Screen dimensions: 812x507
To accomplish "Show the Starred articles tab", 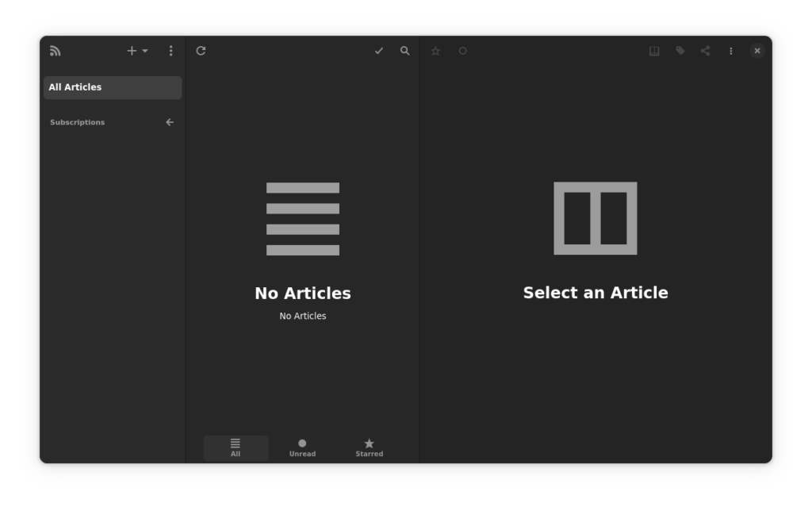I will click(x=369, y=447).
